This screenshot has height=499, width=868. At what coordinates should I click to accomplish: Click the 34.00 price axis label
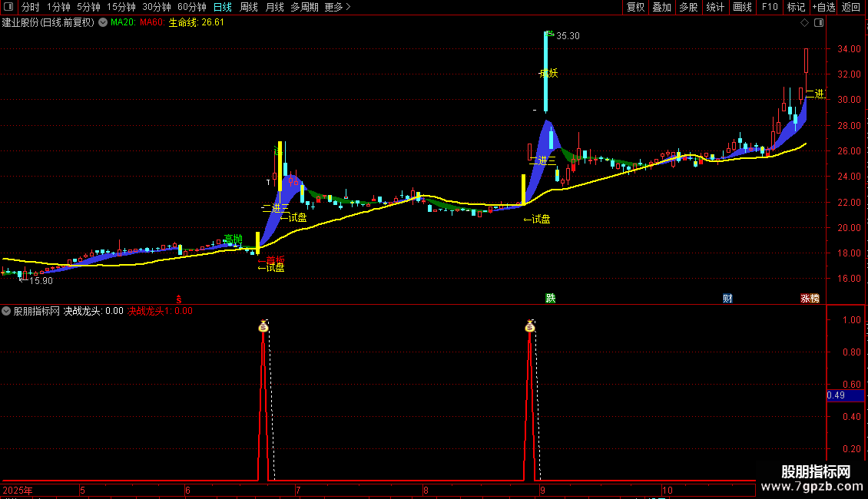849,48
